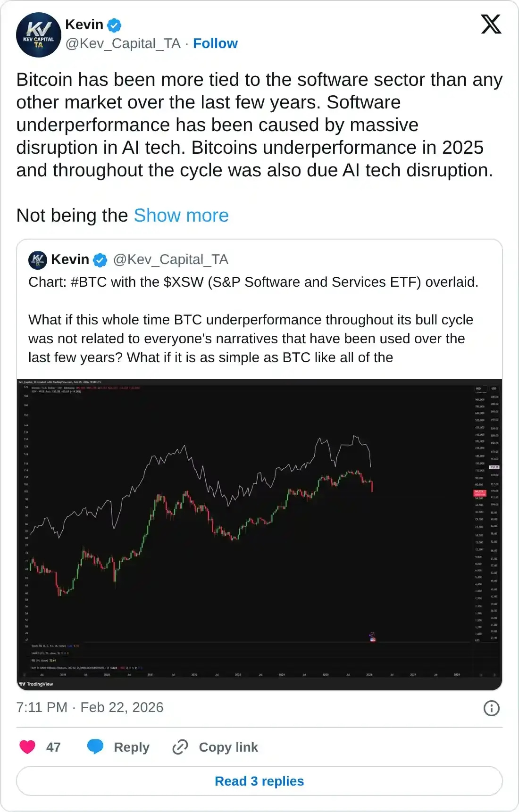Viewport: 519px width, 812px height.
Task: Click the X logo in the top right corner
Action: (492, 25)
